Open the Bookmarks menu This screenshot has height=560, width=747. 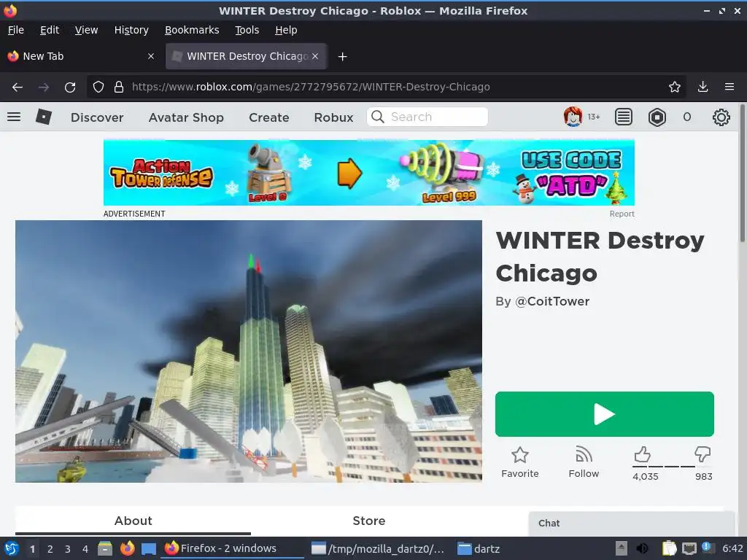192,30
